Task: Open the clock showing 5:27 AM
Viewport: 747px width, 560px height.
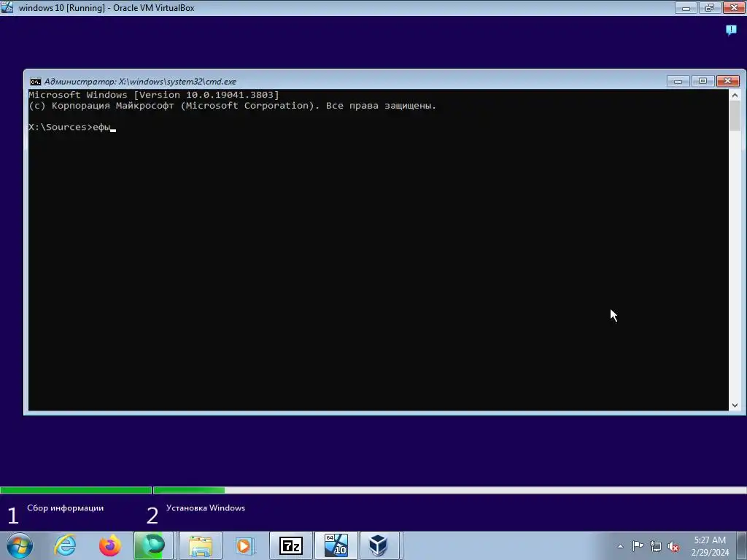Action: tap(710, 545)
